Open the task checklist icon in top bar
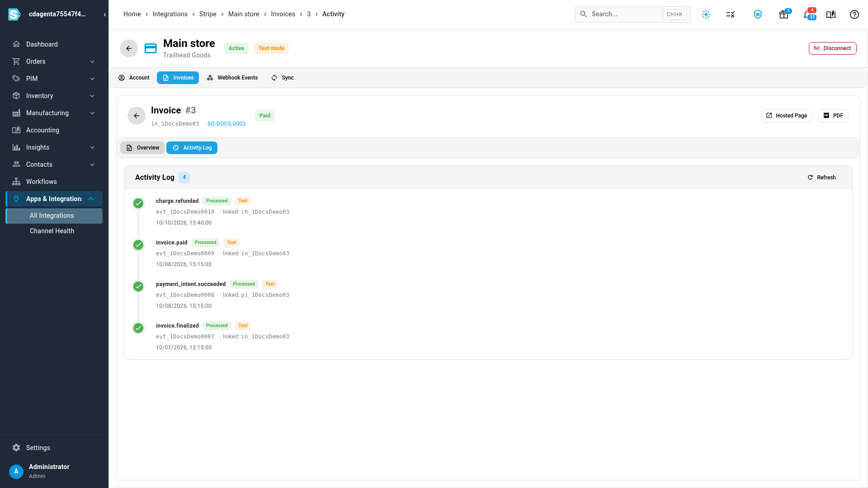The height and width of the screenshot is (488, 868). tap(731, 14)
